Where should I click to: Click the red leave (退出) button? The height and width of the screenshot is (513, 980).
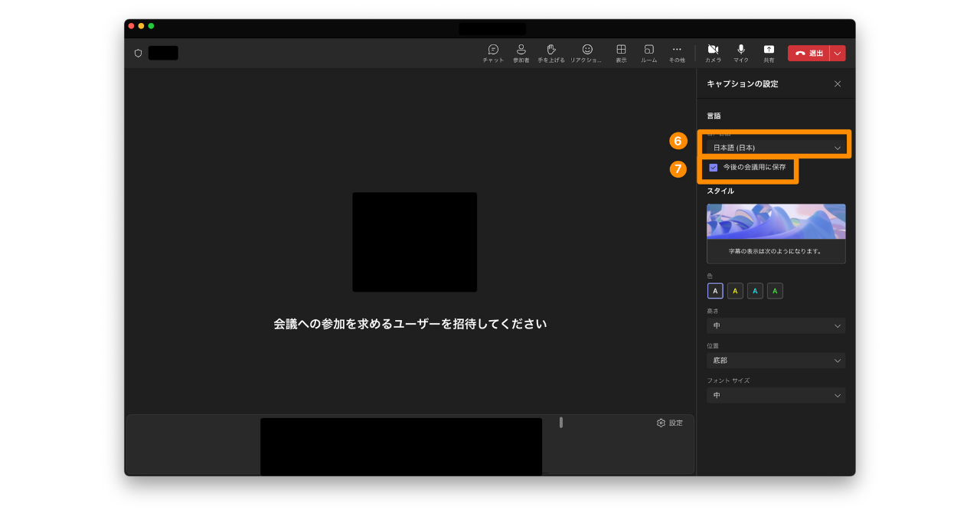(x=808, y=53)
